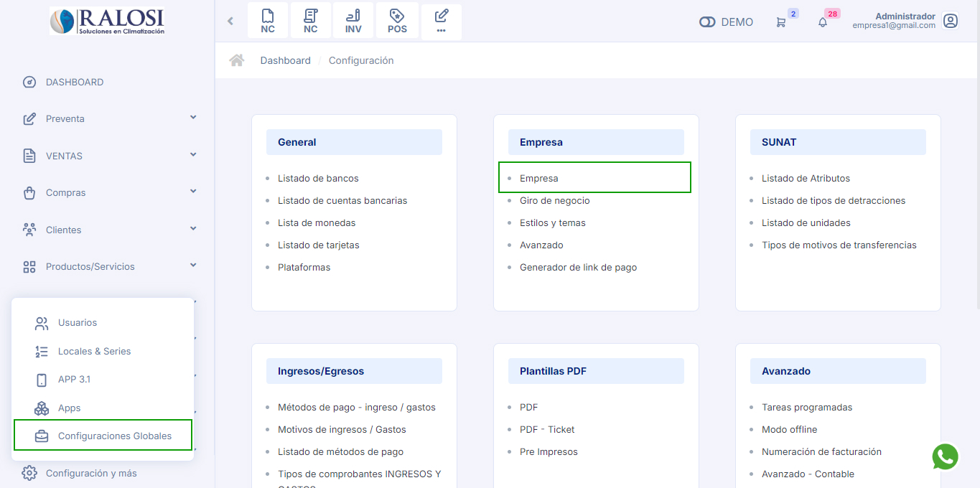This screenshot has height=488, width=980.
Task: Toggle the DEMO mode switch
Action: 707,22
